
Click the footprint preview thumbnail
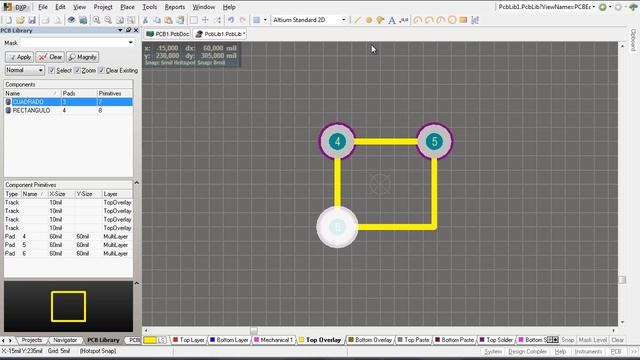[68, 306]
